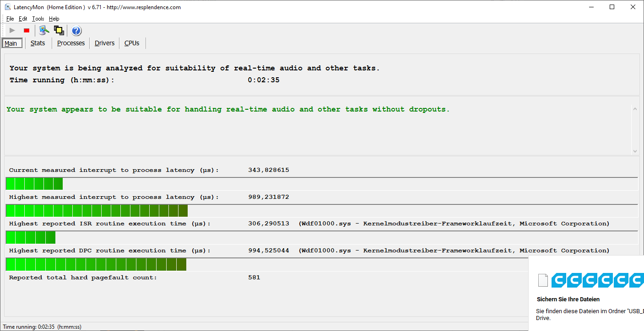Switch to the Main tab
The image size is (644, 331).
tap(11, 43)
